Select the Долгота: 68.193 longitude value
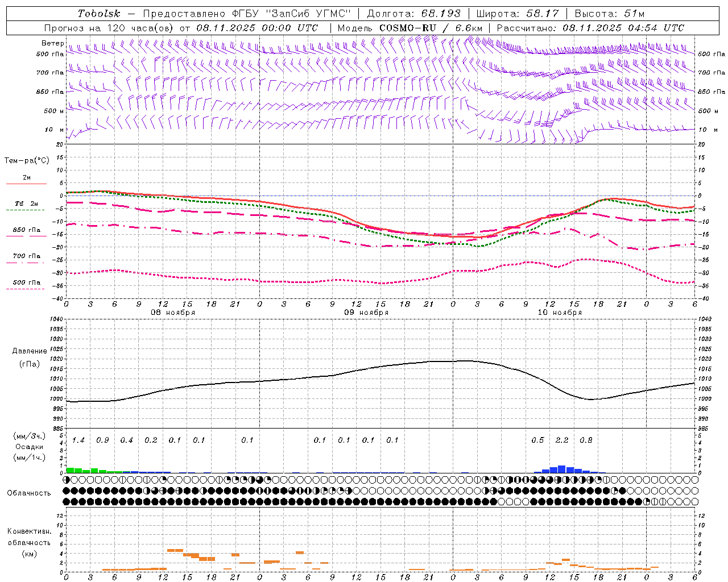728x582 pixels. click(x=413, y=14)
